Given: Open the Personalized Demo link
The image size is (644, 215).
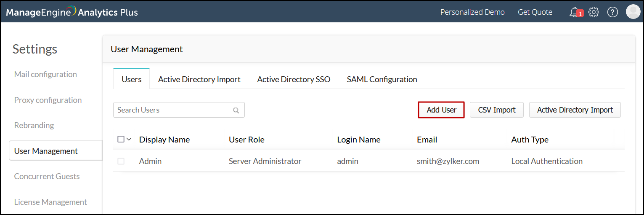Looking at the screenshot, I should 472,12.
